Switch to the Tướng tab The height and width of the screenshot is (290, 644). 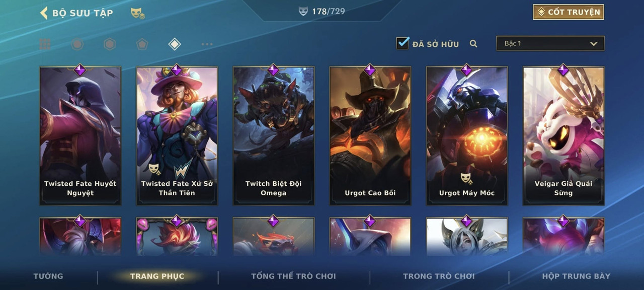pyautogui.click(x=48, y=276)
